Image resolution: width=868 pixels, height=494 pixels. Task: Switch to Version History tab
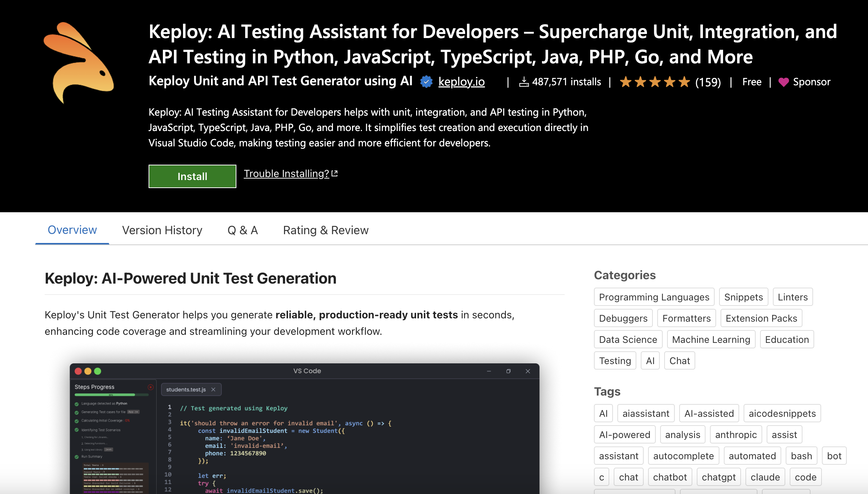point(162,230)
